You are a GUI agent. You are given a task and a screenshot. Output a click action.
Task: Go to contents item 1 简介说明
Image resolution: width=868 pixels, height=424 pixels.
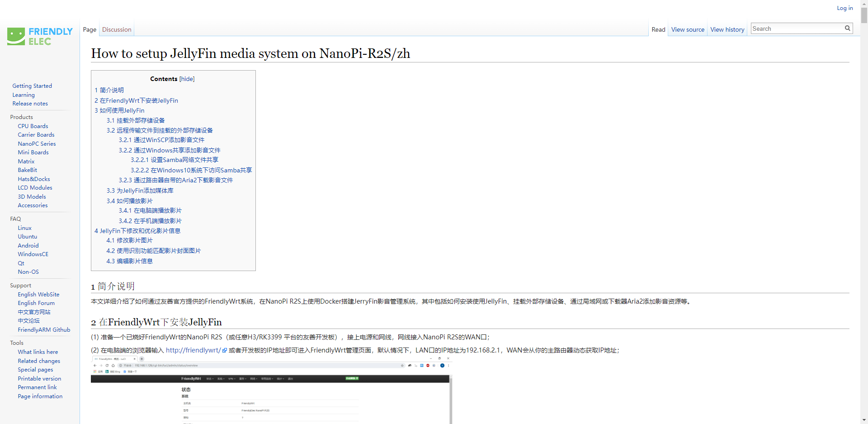tap(109, 90)
